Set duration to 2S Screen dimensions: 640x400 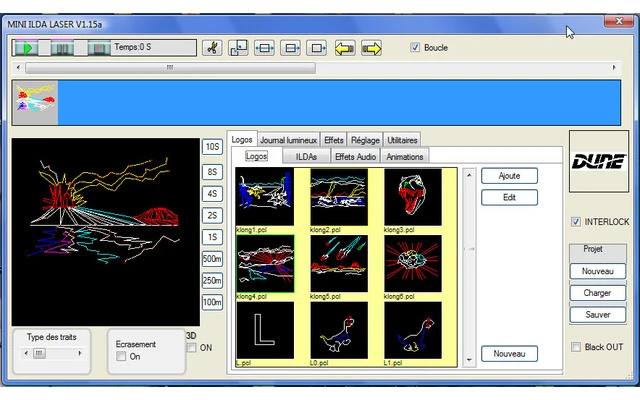point(212,216)
